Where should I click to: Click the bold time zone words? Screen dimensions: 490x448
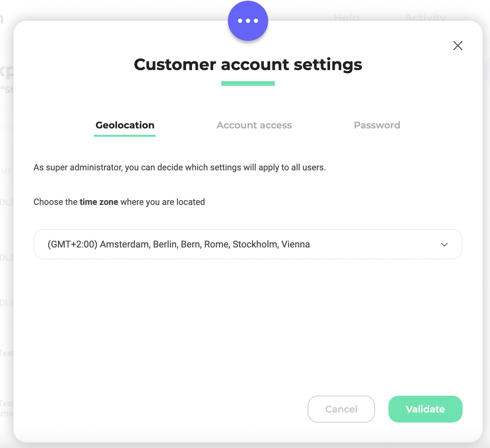coord(99,202)
